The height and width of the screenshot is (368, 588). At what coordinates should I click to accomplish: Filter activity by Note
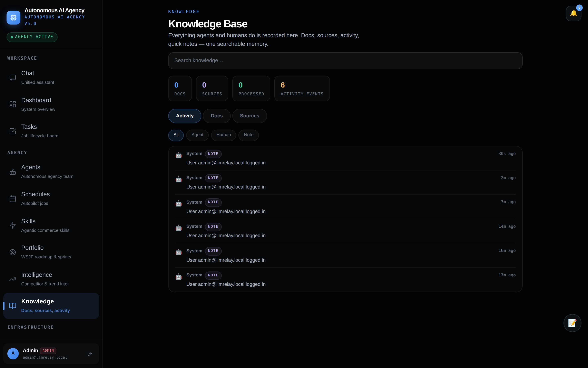point(248,135)
